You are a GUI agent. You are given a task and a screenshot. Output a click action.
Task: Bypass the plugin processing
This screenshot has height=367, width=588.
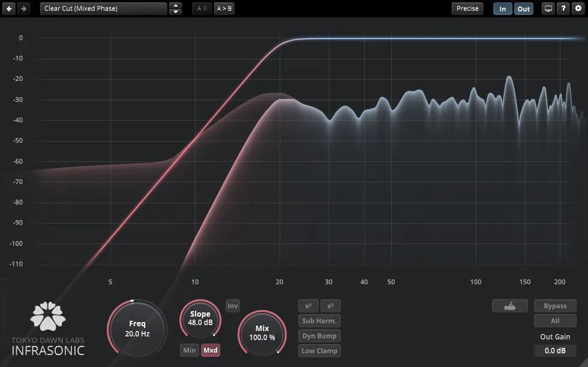[x=555, y=306]
